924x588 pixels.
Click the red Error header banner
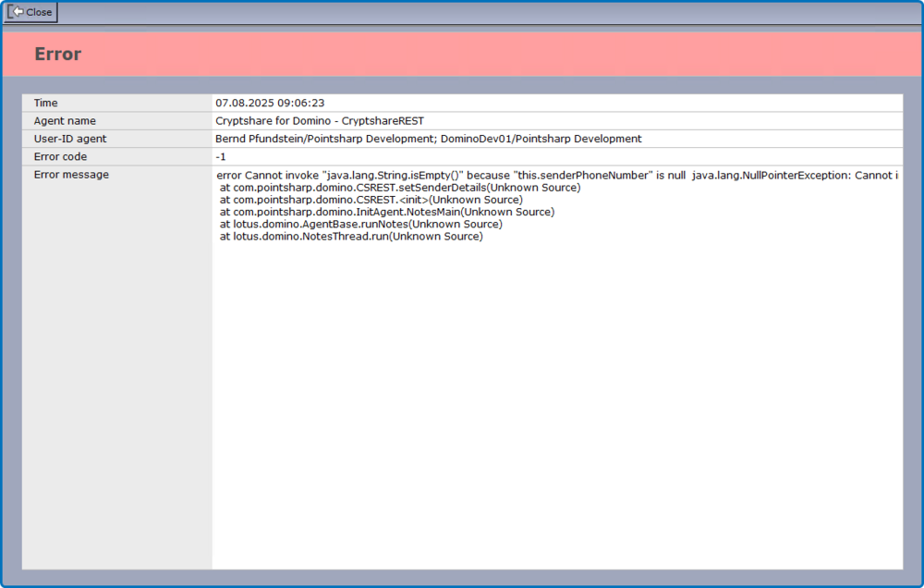[462, 54]
